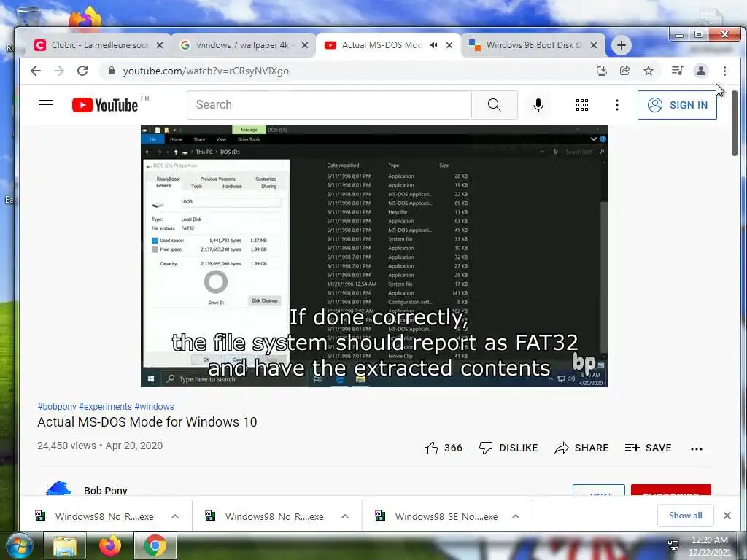Click the 24,450 views date text
This screenshot has width=747, height=560.
coord(100,446)
